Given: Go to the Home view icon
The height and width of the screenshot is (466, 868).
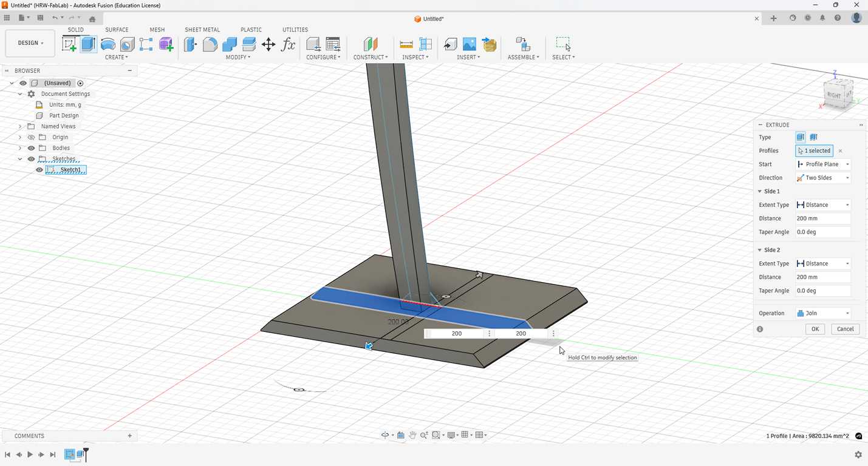Looking at the screenshot, I should 92,19.
